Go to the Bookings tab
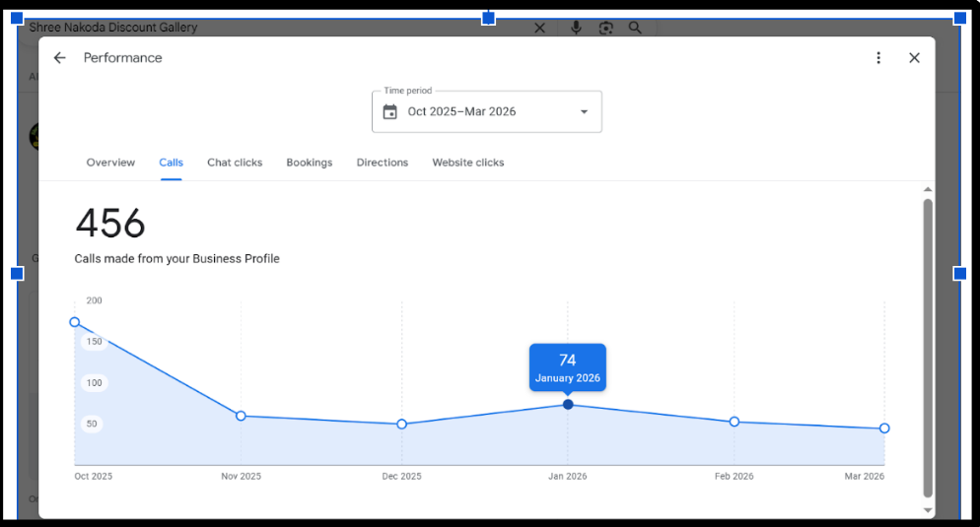Image resolution: width=980 pixels, height=527 pixels. [x=310, y=163]
